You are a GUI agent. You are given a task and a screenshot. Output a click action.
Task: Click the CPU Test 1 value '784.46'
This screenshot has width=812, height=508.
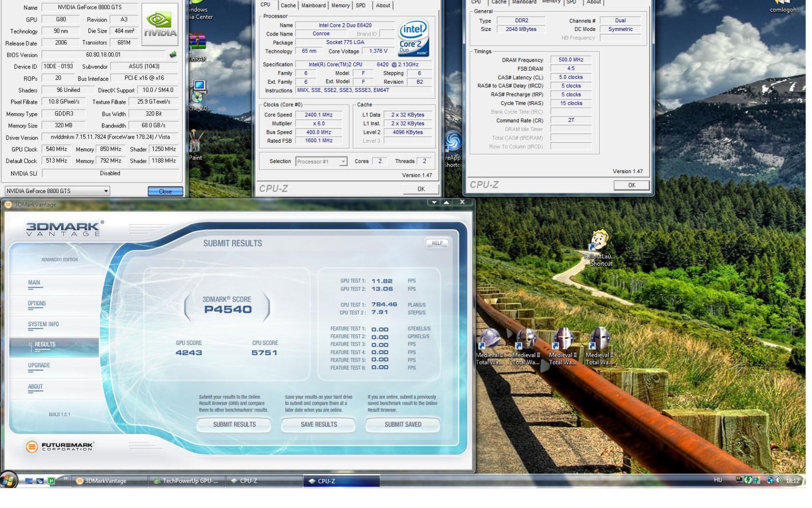pyautogui.click(x=384, y=304)
